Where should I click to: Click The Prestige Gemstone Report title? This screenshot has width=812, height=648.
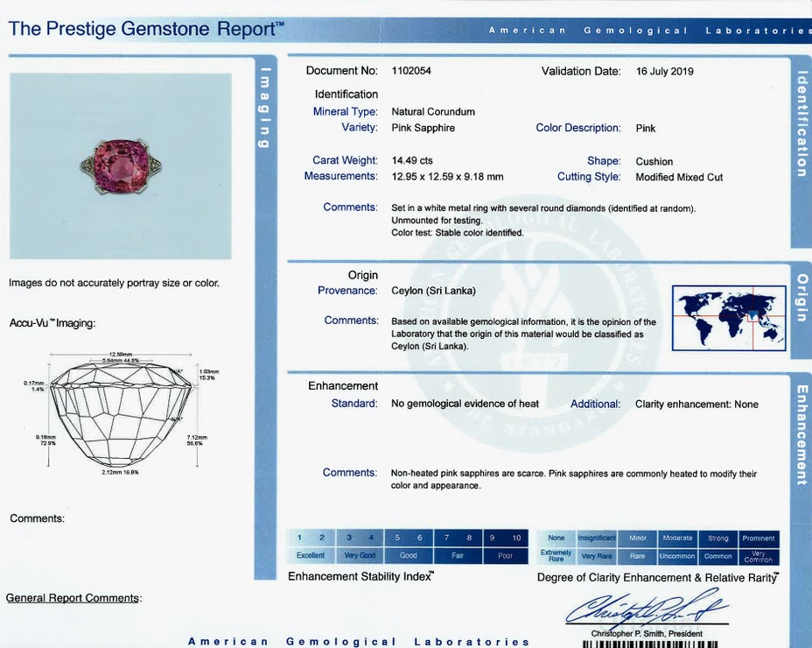(x=146, y=29)
